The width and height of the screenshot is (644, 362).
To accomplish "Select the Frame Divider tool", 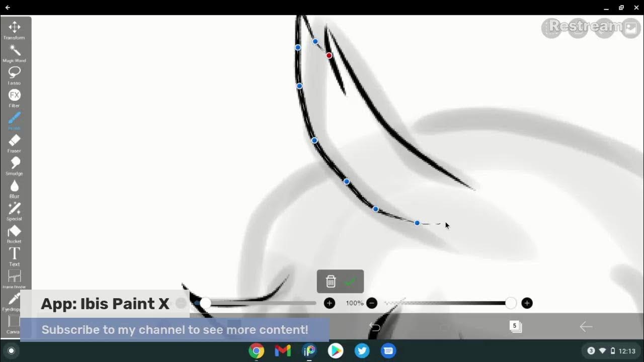I will pos(14,279).
